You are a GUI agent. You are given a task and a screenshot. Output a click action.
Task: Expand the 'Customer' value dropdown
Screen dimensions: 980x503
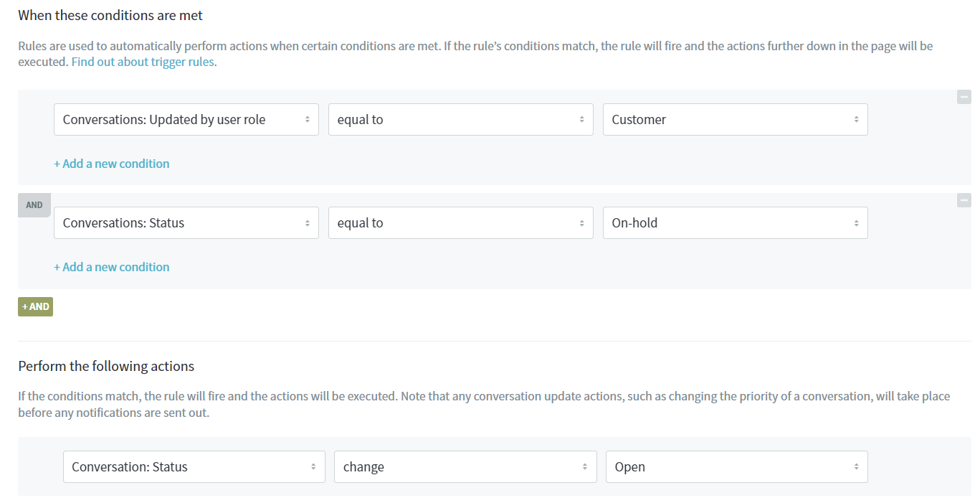pyautogui.click(x=735, y=120)
